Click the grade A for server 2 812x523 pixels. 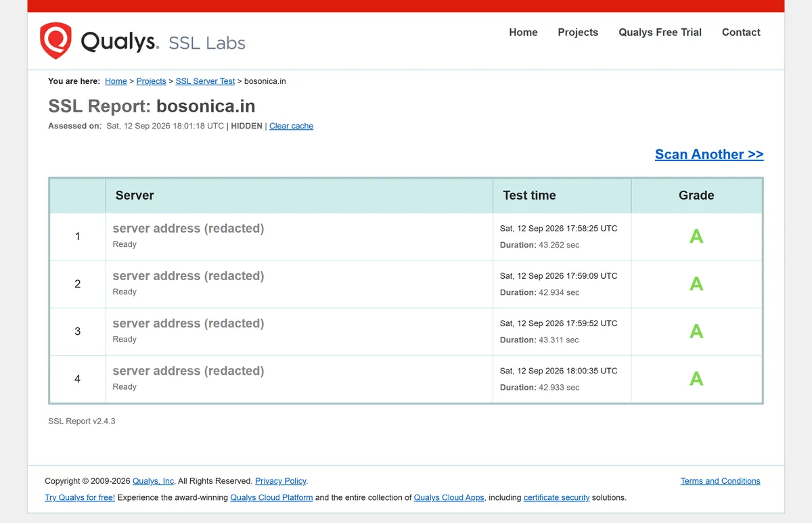(696, 284)
